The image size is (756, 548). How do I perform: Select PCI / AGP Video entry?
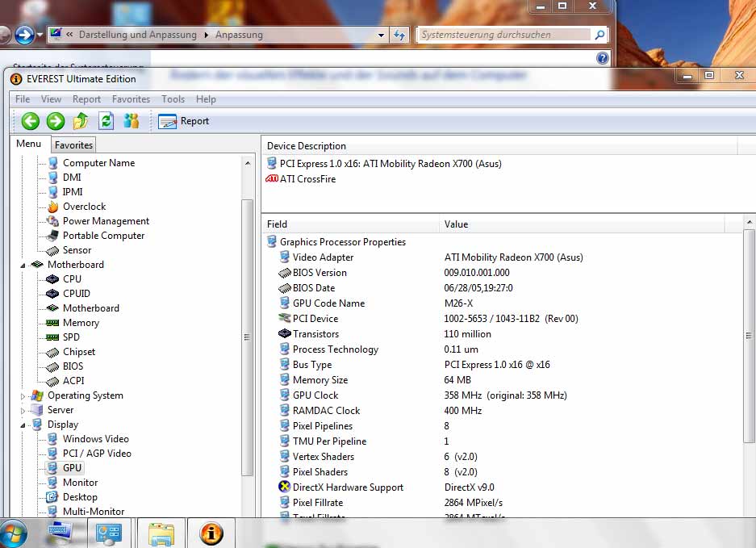click(97, 454)
